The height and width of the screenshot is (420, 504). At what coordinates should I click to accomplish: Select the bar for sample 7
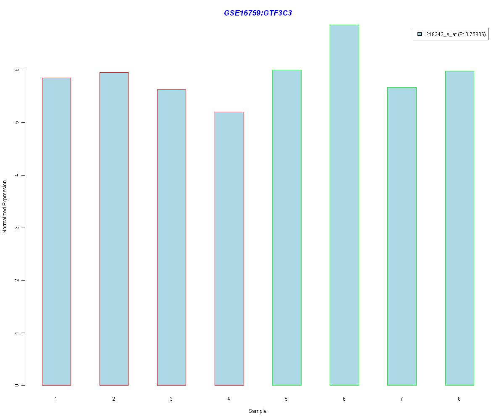coord(402,236)
